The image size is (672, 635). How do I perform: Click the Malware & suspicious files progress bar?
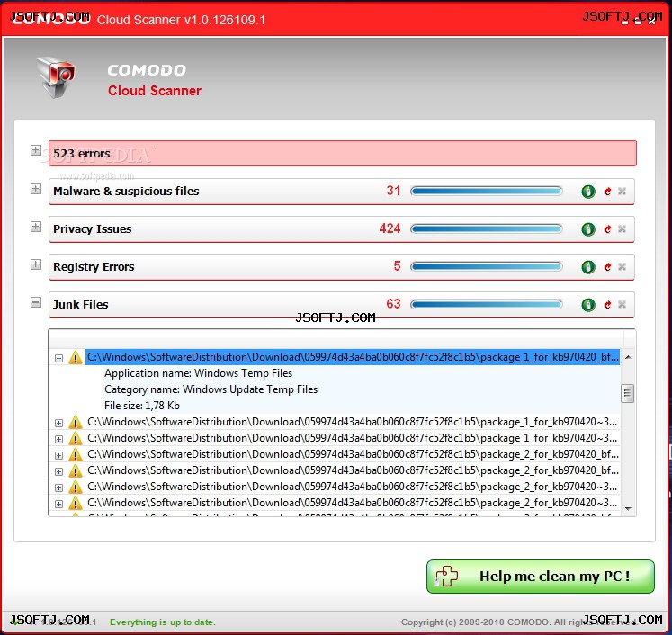click(487, 191)
